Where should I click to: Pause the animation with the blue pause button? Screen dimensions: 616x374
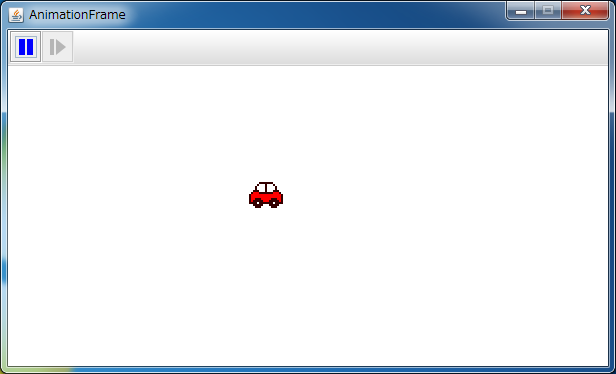click(x=26, y=47)
